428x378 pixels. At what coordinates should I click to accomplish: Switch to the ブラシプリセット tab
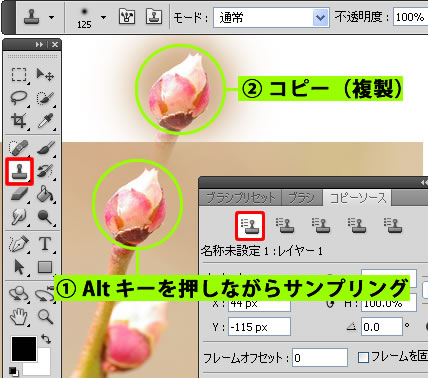[x=240, y=198]
